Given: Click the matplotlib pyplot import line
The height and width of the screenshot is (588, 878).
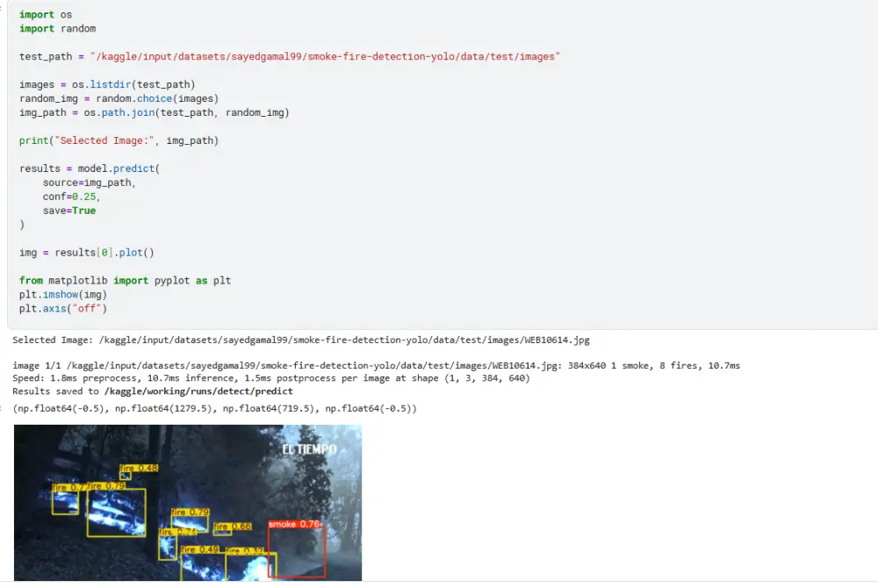Looking at the screenshot, I should click(x=125, y=280).
